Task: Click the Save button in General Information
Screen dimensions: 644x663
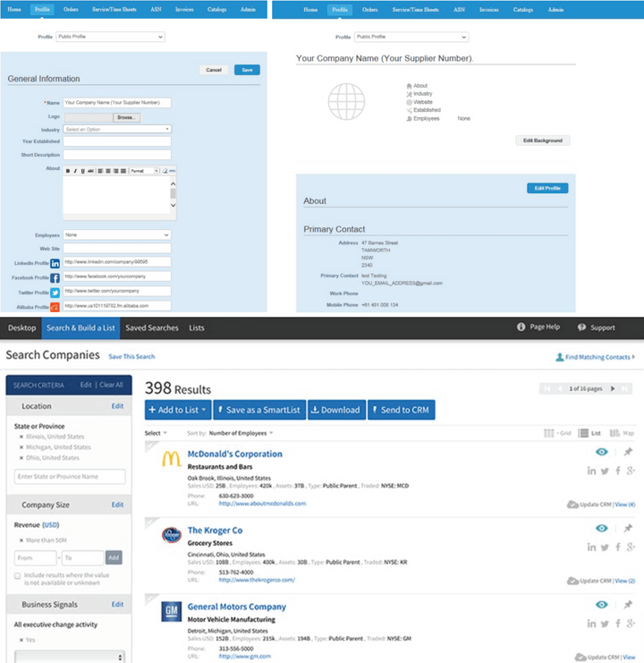Action: pos(247,70)
